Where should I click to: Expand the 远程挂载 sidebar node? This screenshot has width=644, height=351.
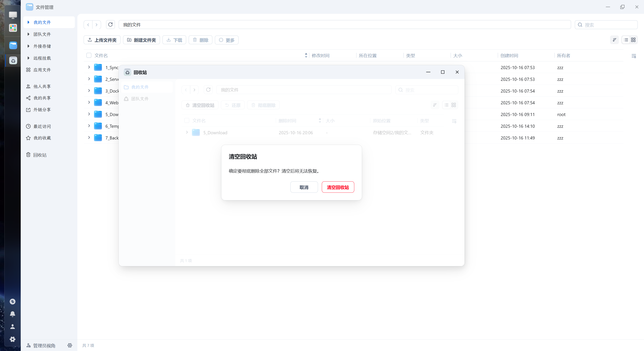pos(29,58)
